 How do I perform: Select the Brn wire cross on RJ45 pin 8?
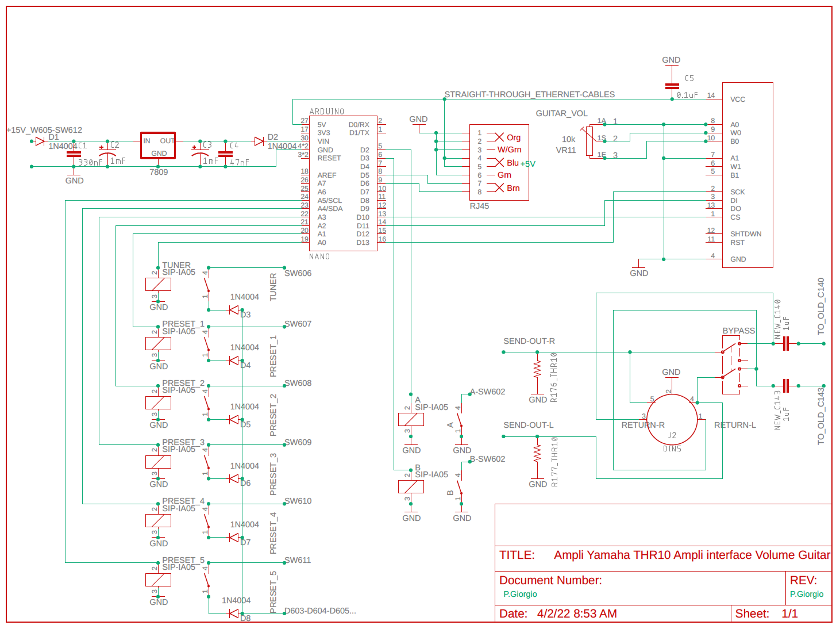tap(499, 187)
